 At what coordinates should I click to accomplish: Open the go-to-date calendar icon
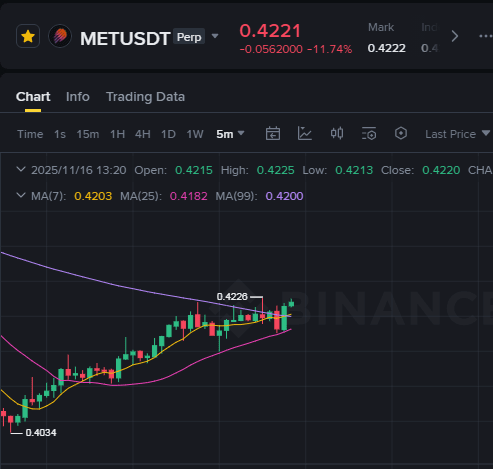273,134
